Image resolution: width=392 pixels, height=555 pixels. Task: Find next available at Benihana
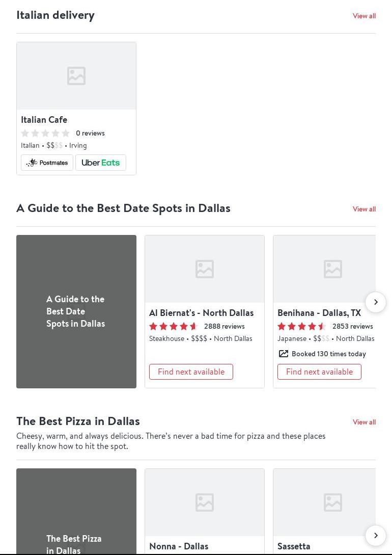tap(319, 372)
